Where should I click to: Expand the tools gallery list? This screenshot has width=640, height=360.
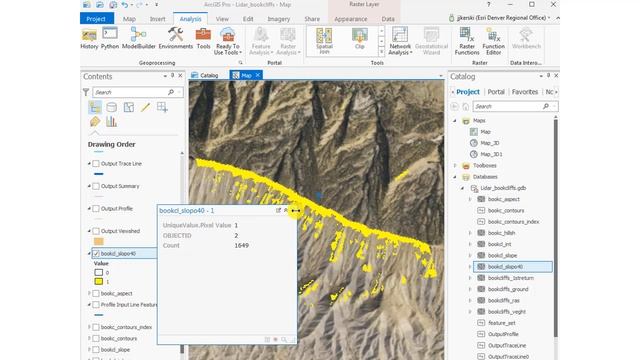[x=381, y=52]
